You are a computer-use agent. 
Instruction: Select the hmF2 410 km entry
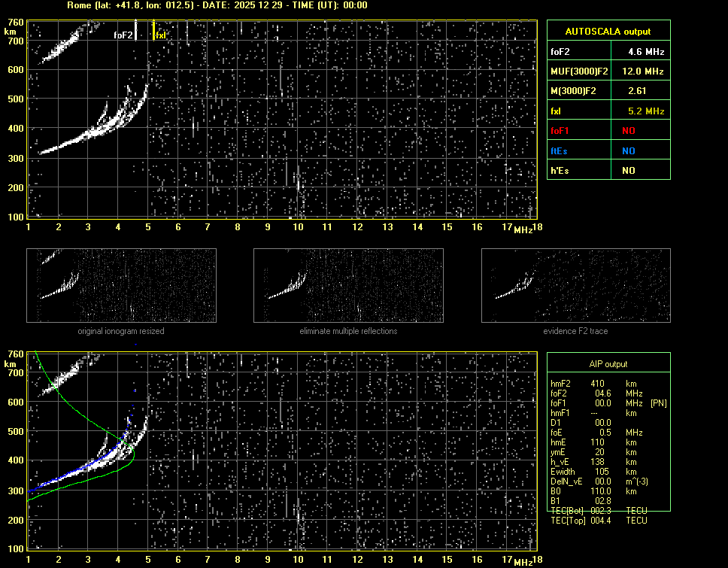pos(598,384)
